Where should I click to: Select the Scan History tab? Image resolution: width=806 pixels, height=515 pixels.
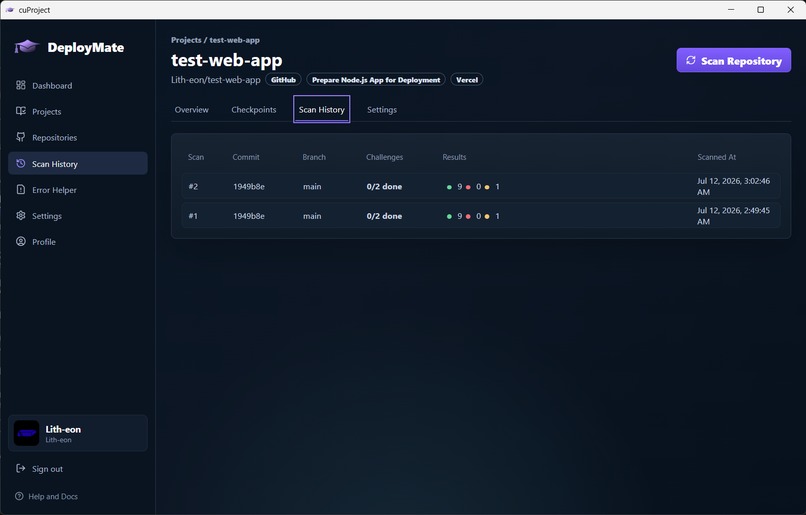(x=322, y=109)
